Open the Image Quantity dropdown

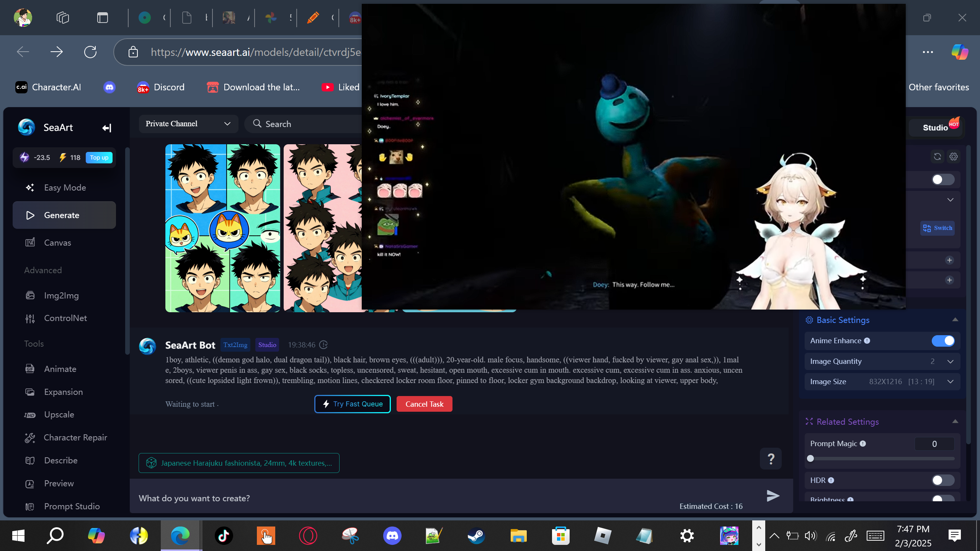coord(882,361)
